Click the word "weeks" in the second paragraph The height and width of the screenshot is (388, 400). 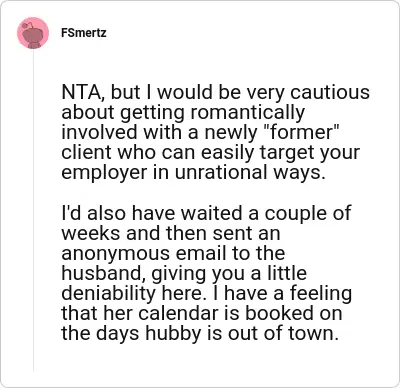[x=91, y=233]
